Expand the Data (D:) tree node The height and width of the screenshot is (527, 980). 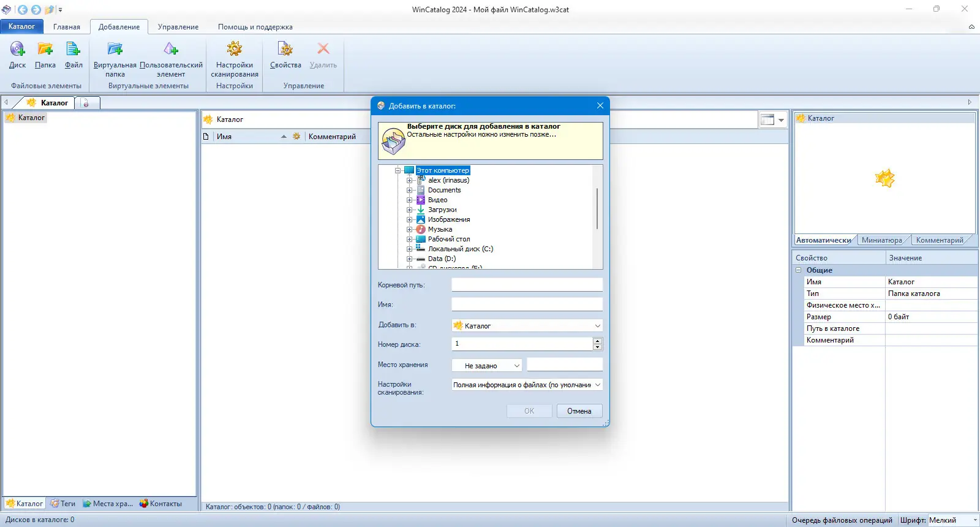click(410, 259)
